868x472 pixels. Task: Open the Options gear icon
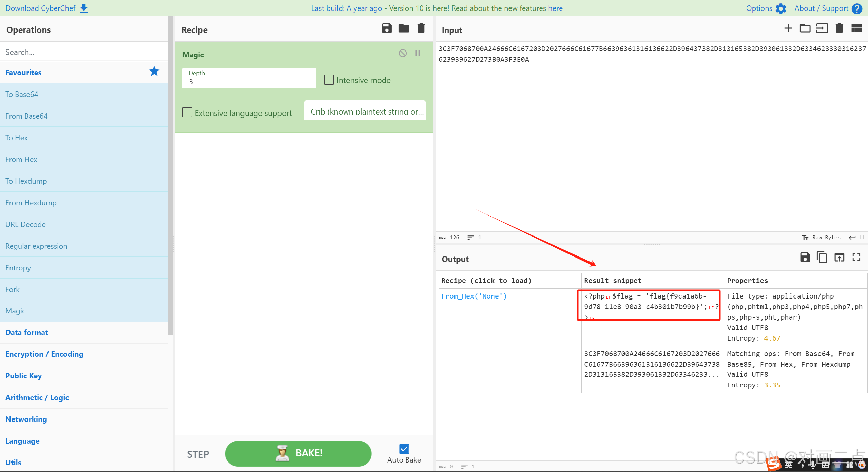pos(781,8)
